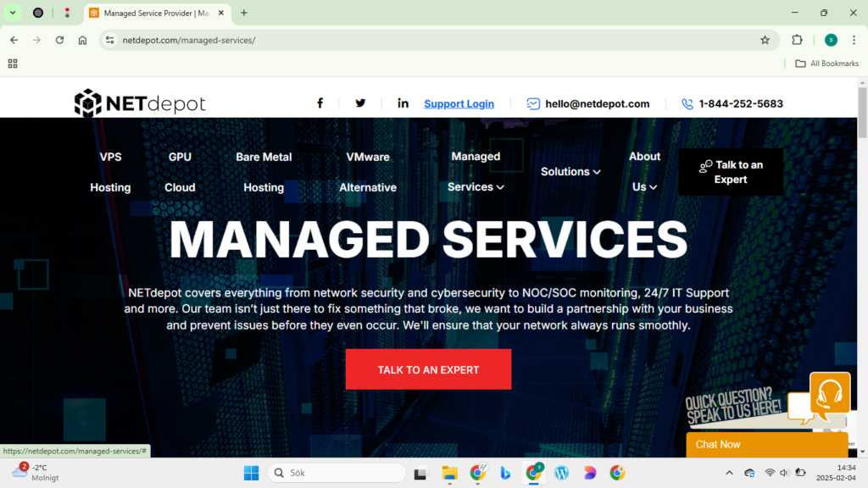
Task: Open NETdepot LinkedIn page icon
Action: tap(403, 103)
